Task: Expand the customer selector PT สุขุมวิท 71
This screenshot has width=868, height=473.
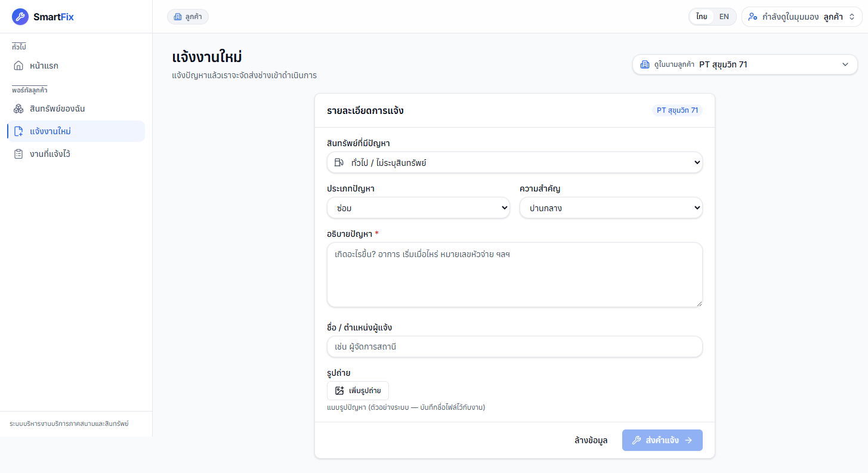Action: (x=745, y=64)
